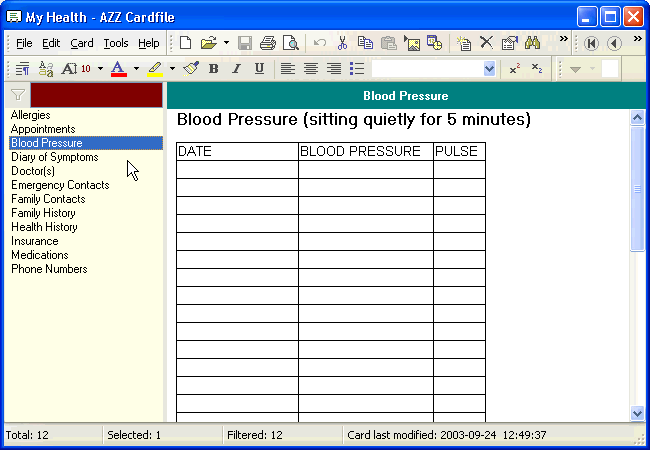Toggle italic formatting
Screen dimensions: 650x450
coord(236,68)
